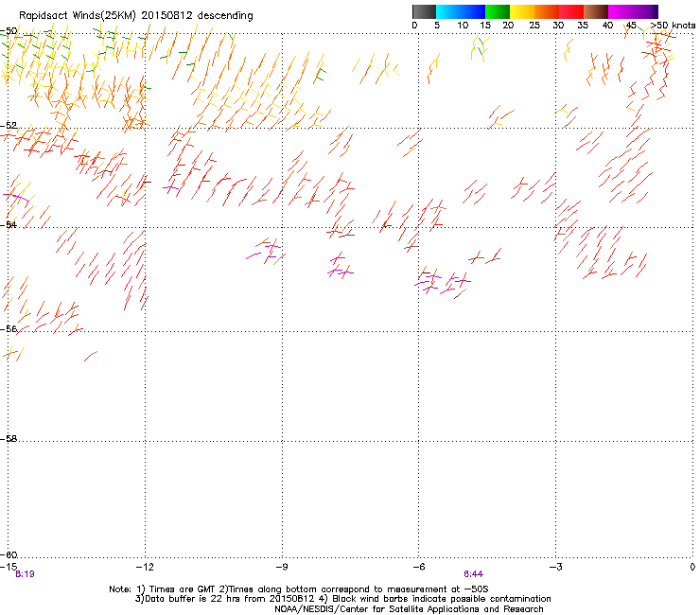Screen dimensions: 700x615
Task: Click the '-12' longitude axis label
Action: (x=145, y=567)
